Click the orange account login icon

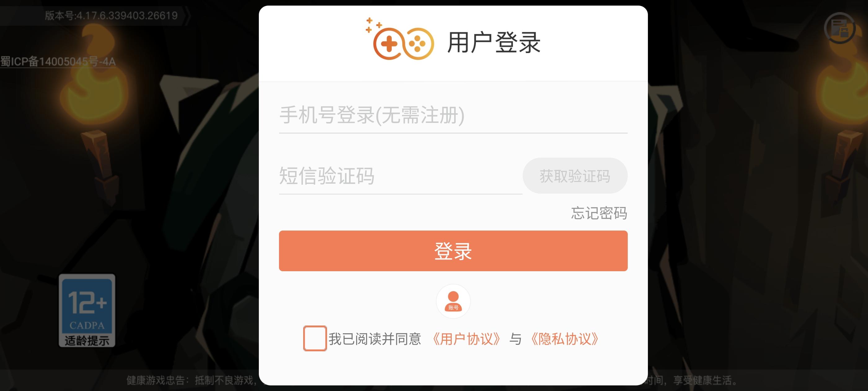[453, 301]
